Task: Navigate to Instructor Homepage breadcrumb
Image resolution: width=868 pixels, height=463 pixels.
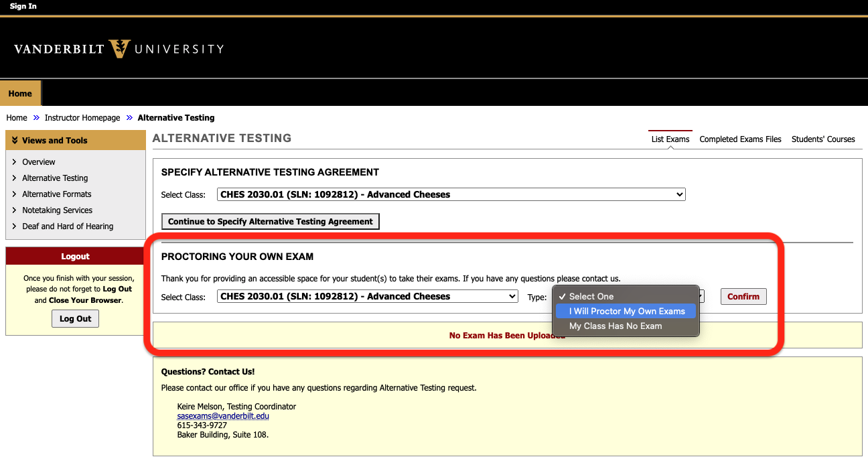Action: pos(82,117)
